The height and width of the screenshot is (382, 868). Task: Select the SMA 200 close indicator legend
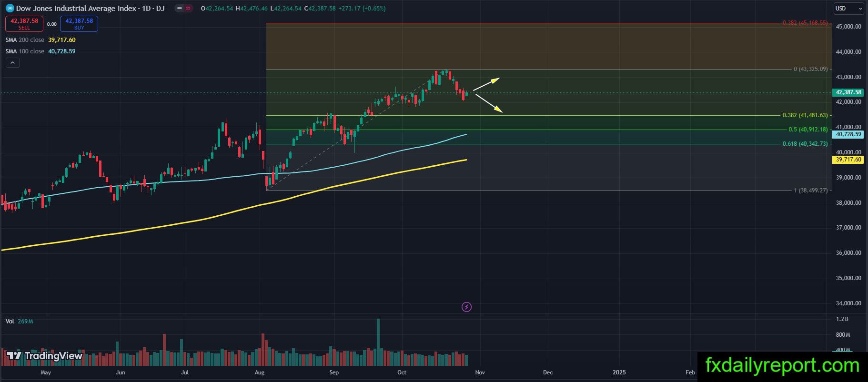25,40
